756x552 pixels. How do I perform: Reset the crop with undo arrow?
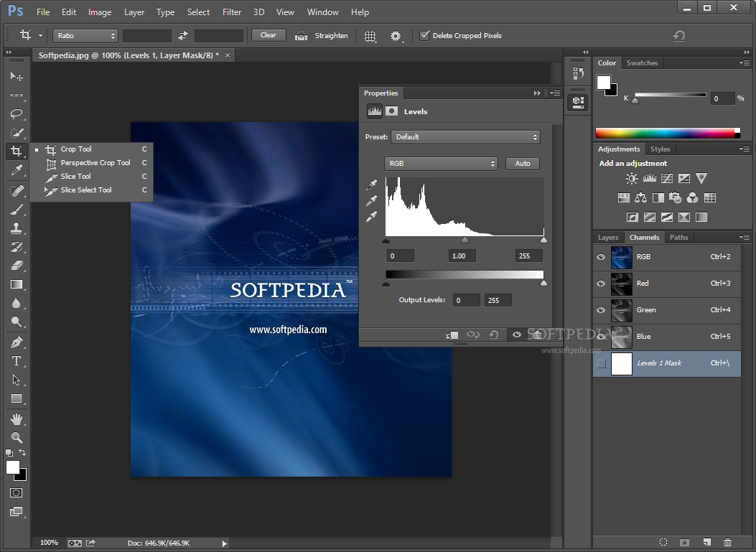coord(679,35)
